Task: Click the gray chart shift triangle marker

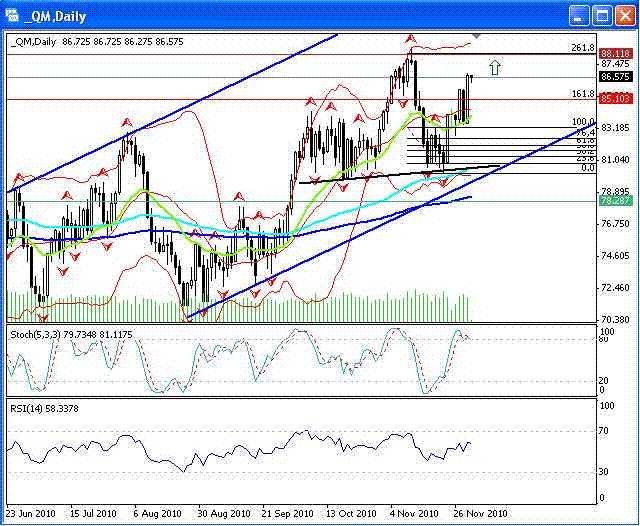Action: tap(476, 36)
